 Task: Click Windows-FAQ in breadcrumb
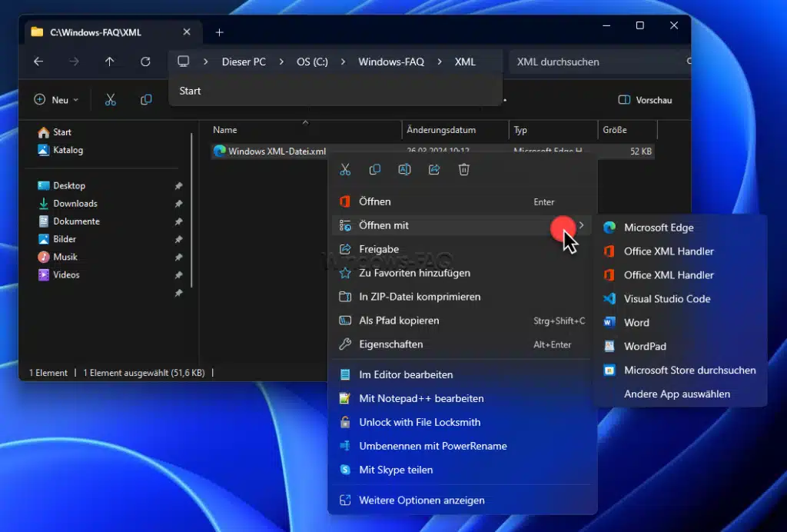tap(391, 62)
